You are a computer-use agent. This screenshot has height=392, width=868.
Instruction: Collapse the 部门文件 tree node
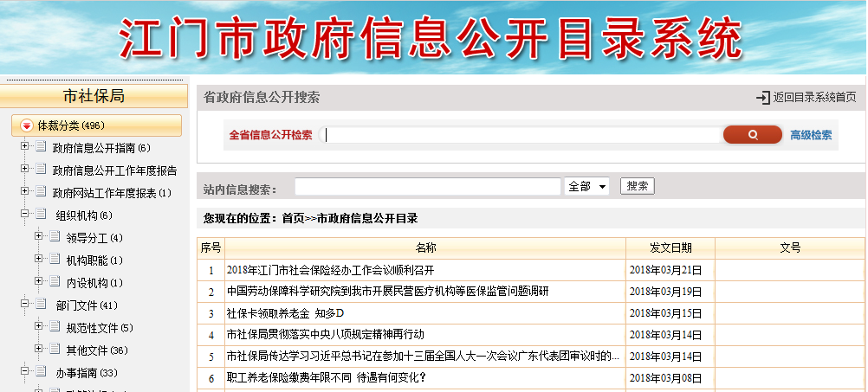click(x=25, y=305)
